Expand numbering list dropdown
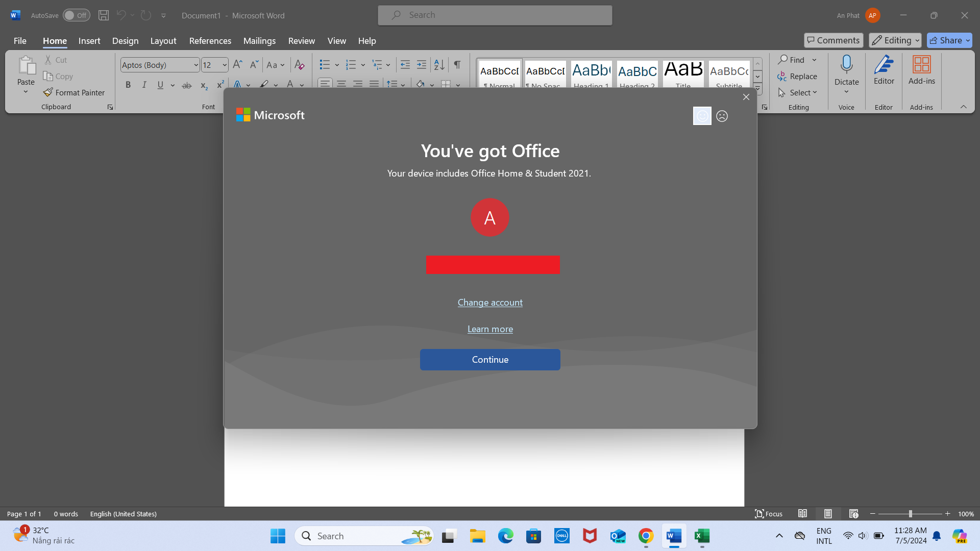980x551 pixels. click(x=363, y=65)
